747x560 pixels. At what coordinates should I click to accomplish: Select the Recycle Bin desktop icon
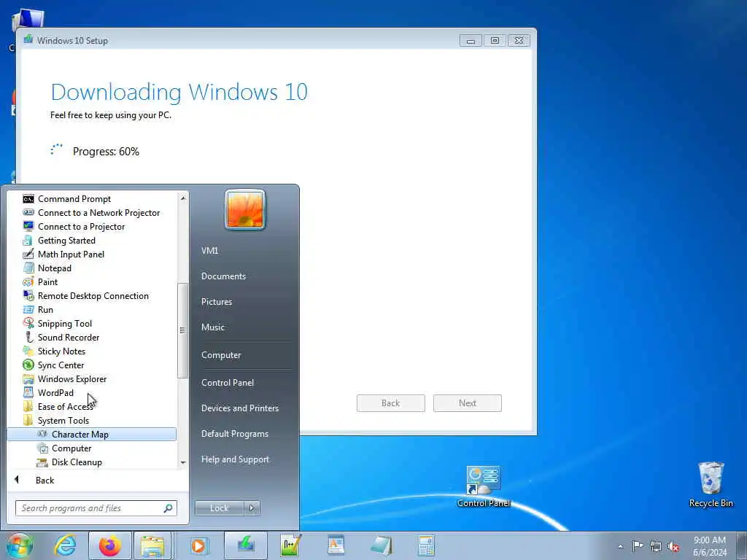711,485
